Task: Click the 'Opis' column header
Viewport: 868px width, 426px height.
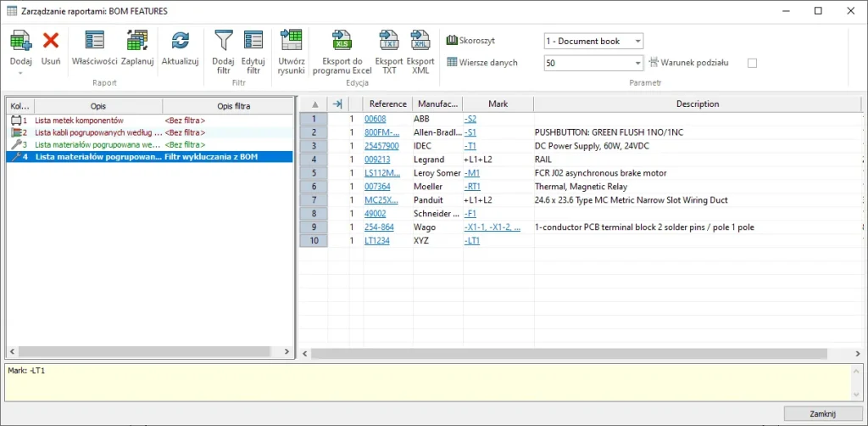Action: (x=98, y=106)
